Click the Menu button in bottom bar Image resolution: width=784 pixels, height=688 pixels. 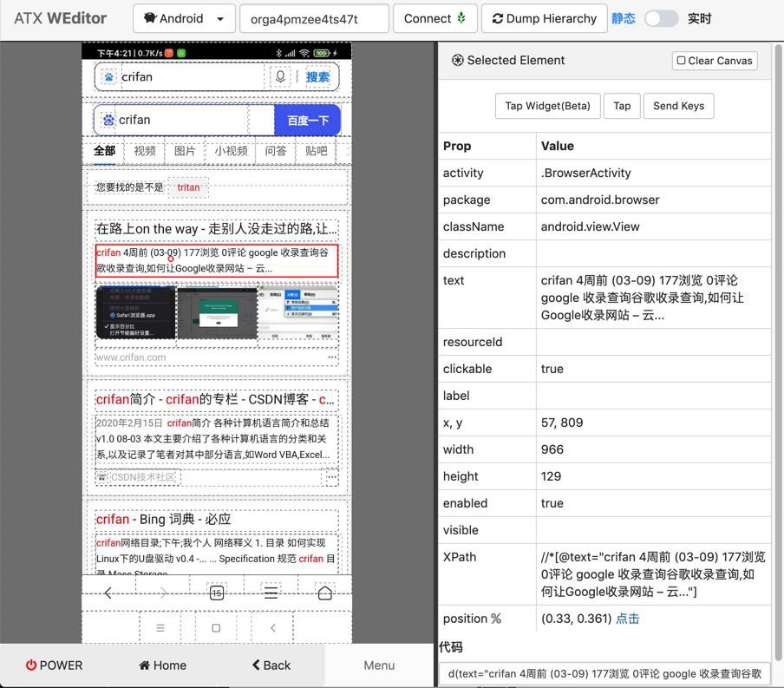tap(379, 665)
